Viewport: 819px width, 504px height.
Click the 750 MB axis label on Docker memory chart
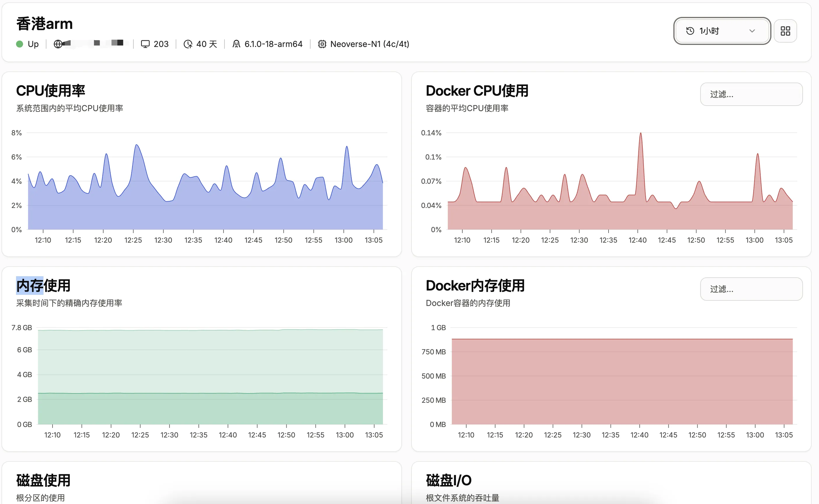pyautogui.click(x=433, y=352)
